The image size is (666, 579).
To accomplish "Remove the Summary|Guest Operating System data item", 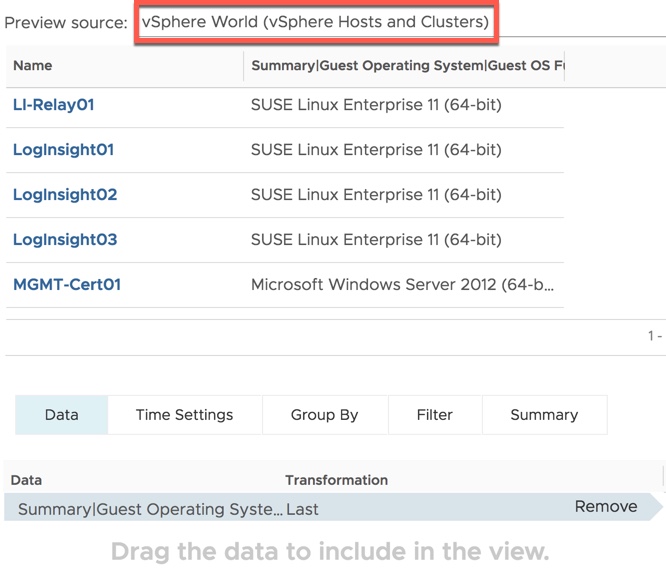I will (x=606, y=506).
